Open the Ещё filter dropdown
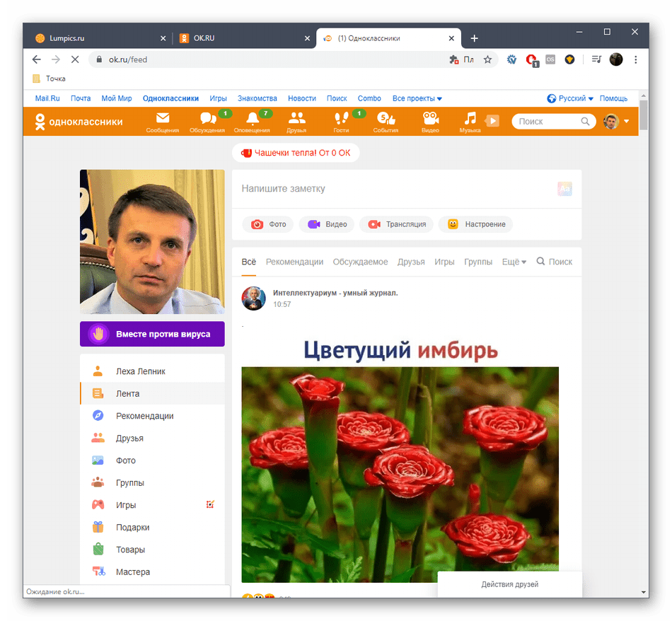Image resolution: width=672 pixels, height=621 pixels. click(x=514, y=261)
